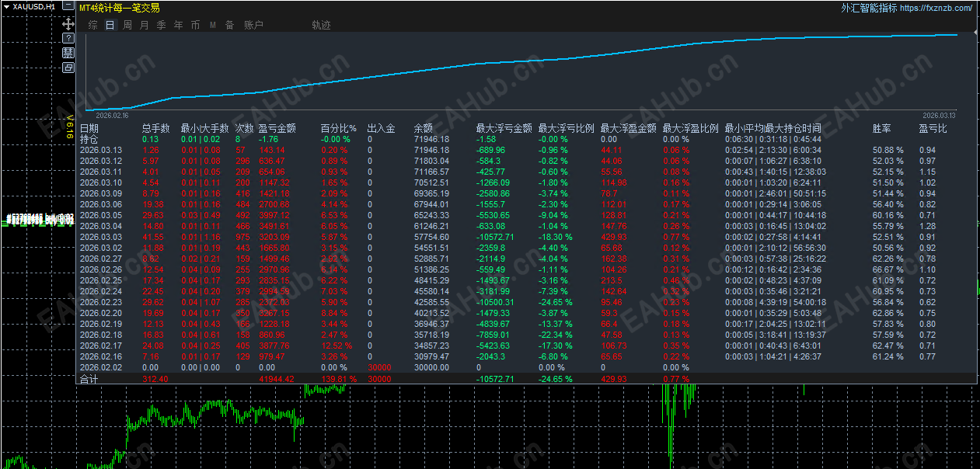Click the 胜率 column header
The height and width of the screenshot is (469, 980).
pos(881,128)
